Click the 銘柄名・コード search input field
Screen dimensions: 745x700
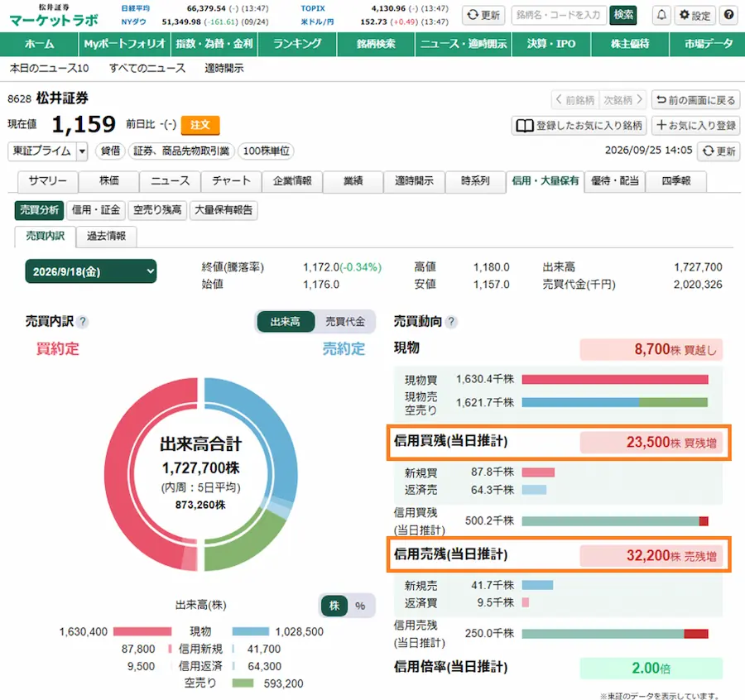tap(558, 15)
